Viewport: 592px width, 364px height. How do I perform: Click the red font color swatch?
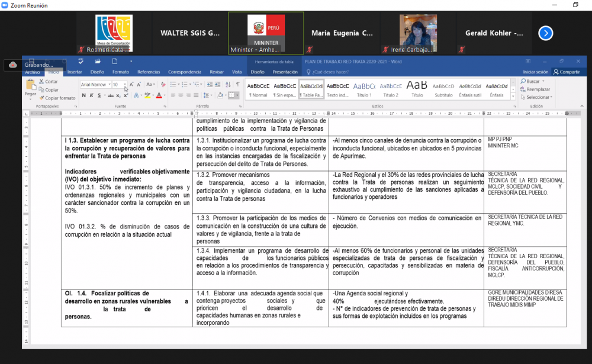pyautogui.click(x=159, y=95)
